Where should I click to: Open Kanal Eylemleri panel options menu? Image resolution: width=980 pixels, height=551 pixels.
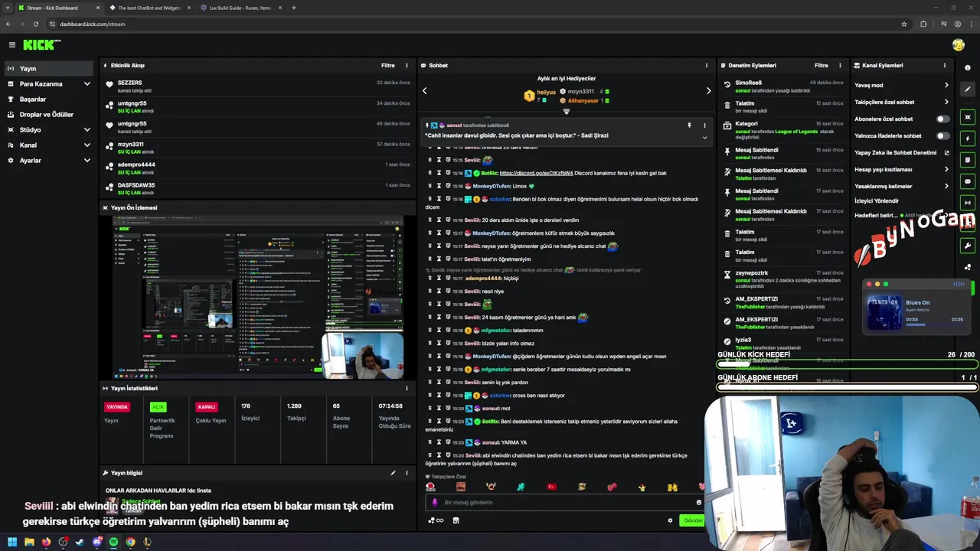[x=946, y=65]
